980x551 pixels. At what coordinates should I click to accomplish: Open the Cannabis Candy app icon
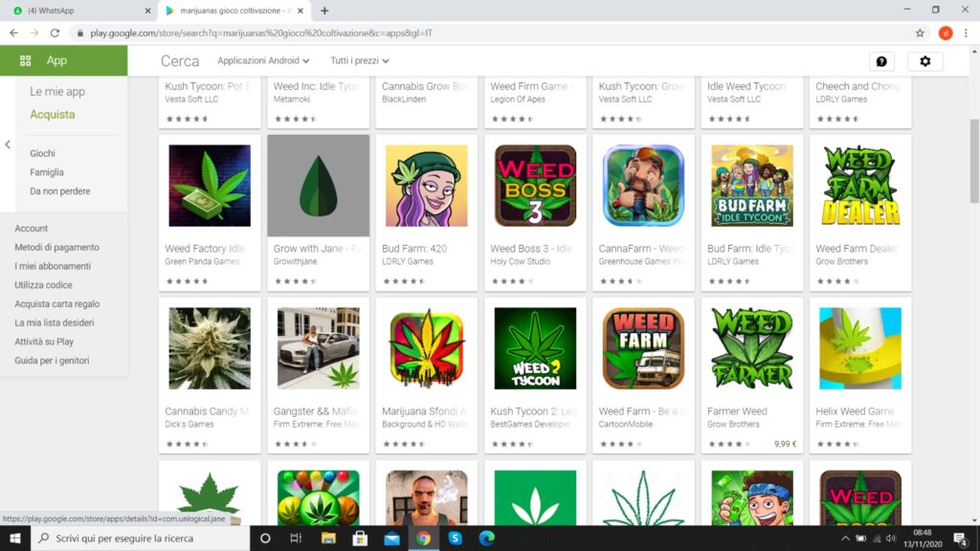[210, 348]
